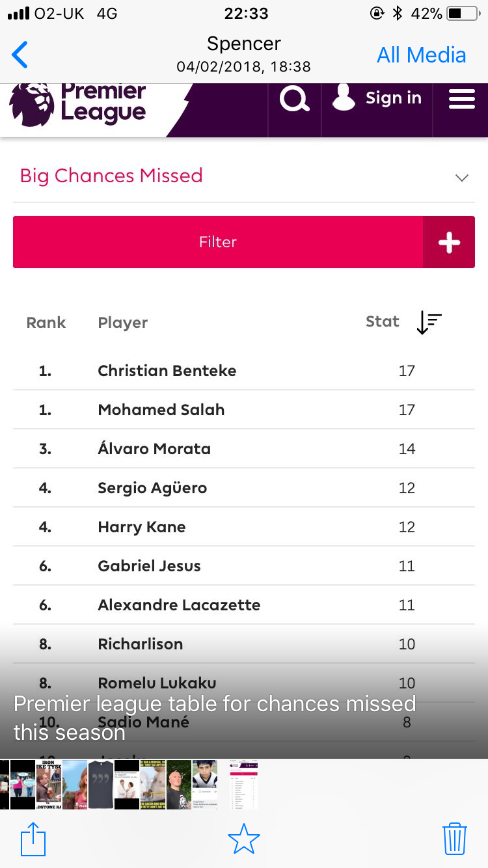Tap the back arrow to leave media view

pos(20,55)
